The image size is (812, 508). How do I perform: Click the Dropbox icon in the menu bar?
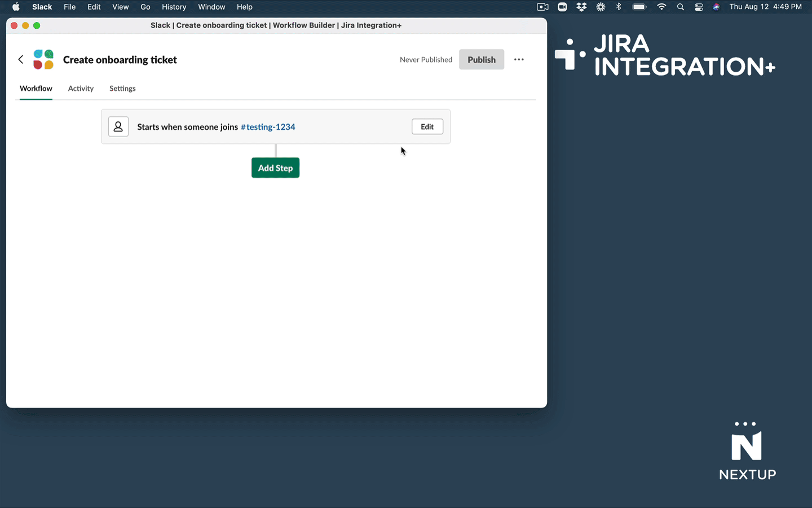(581, 7)
